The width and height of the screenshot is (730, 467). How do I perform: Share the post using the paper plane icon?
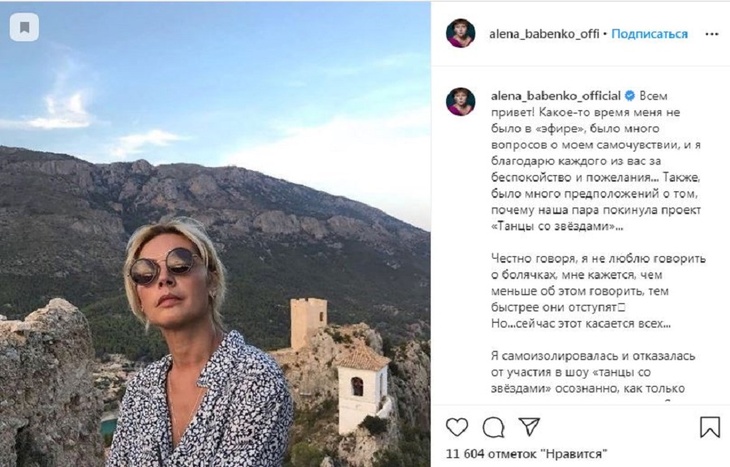pos(529,426)
